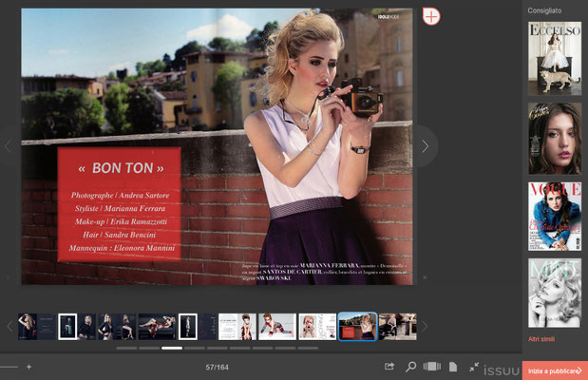Exit fullscreen with the inward arrows icon
Screen dimensions: 588x380
tap(474, 367)
